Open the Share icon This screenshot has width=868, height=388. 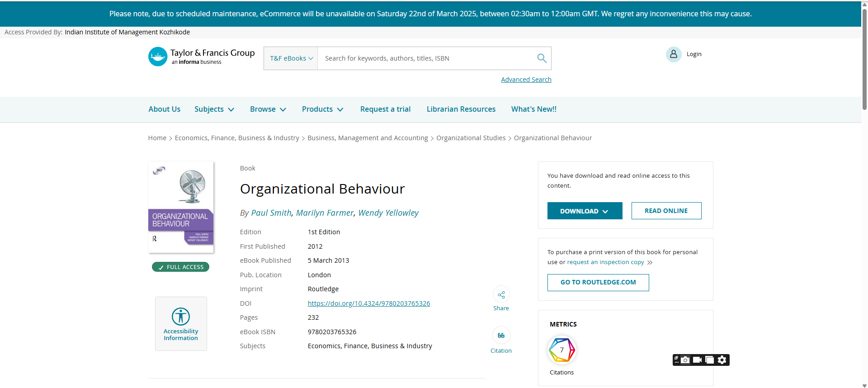point(501,295)
